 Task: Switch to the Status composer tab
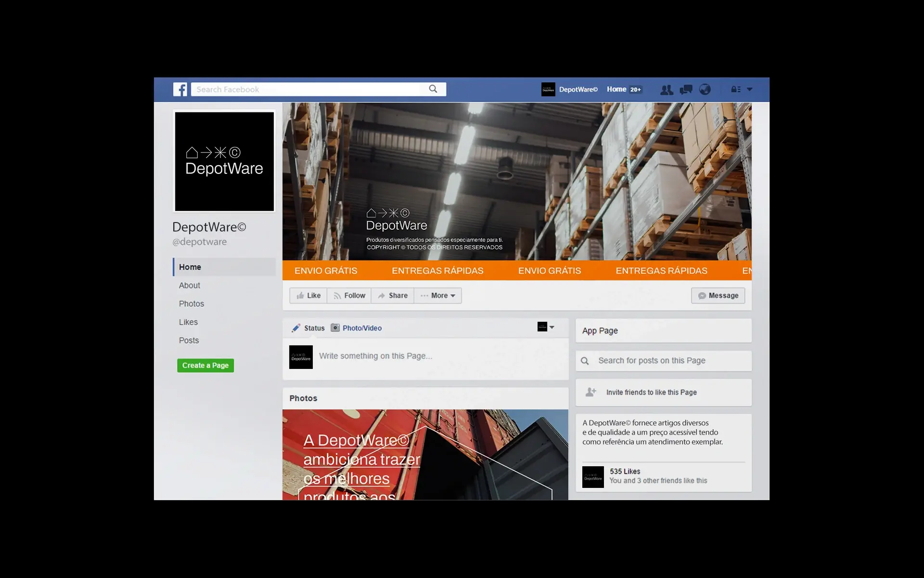pyautogui.click(x=308, y=328)
